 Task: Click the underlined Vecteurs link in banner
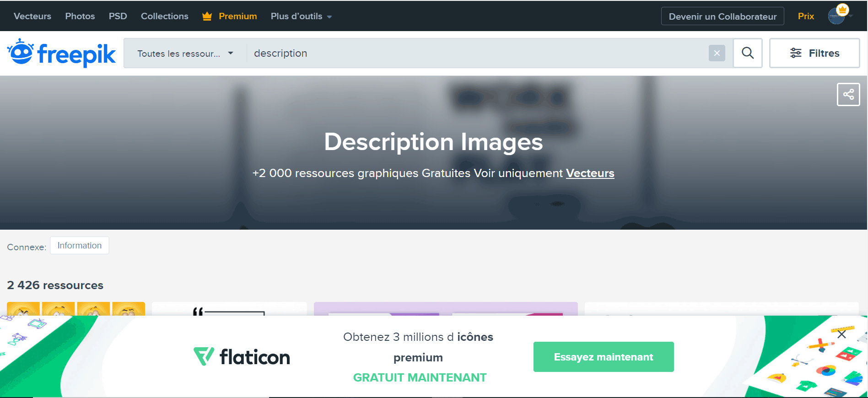point(590,173)
